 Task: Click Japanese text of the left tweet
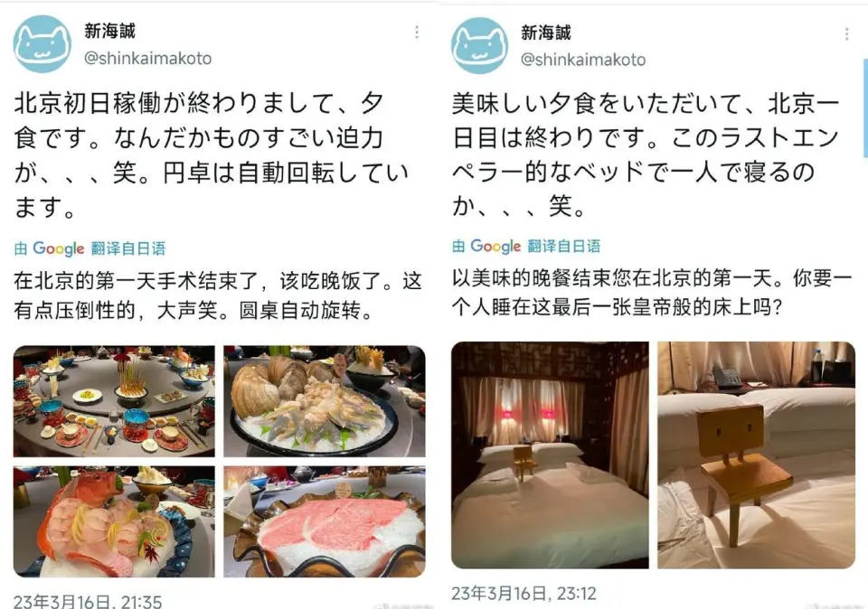tap(212, 155)
